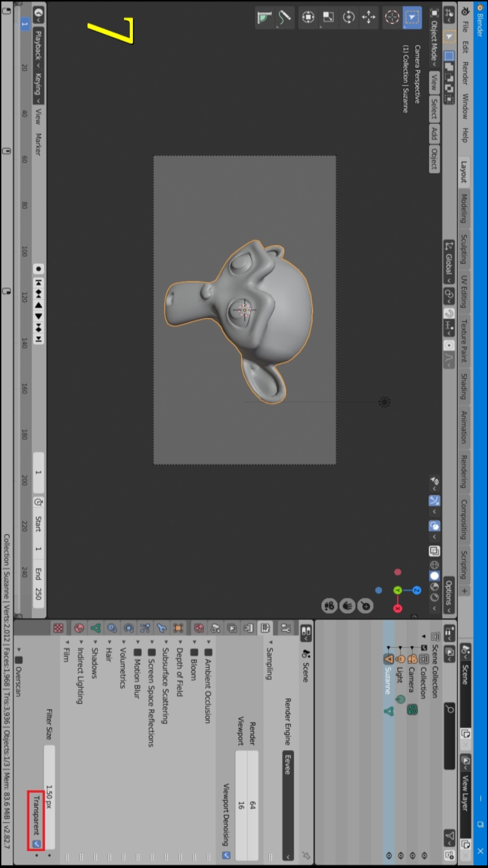
Task: Switch to wireframe viewport shading
Action: click(x=434, y=565)
